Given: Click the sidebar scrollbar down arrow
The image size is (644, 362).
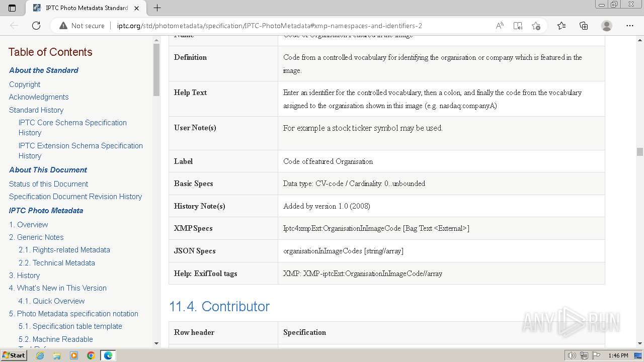Looking at the screenshot, I should point(156,343).
